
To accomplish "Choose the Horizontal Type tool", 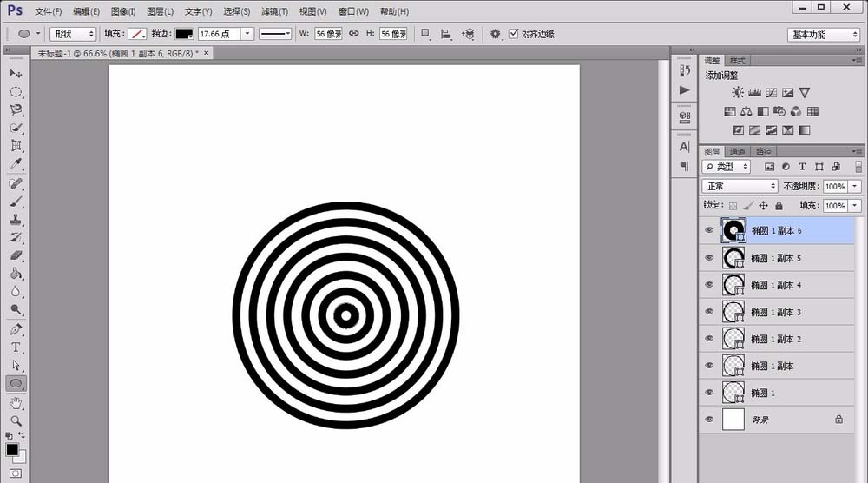I will [16, 347].
